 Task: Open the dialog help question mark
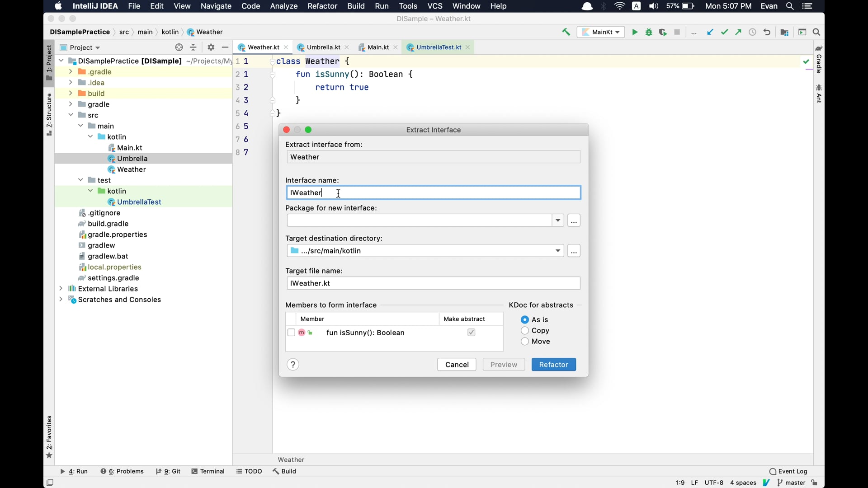[x=293, y=365]
